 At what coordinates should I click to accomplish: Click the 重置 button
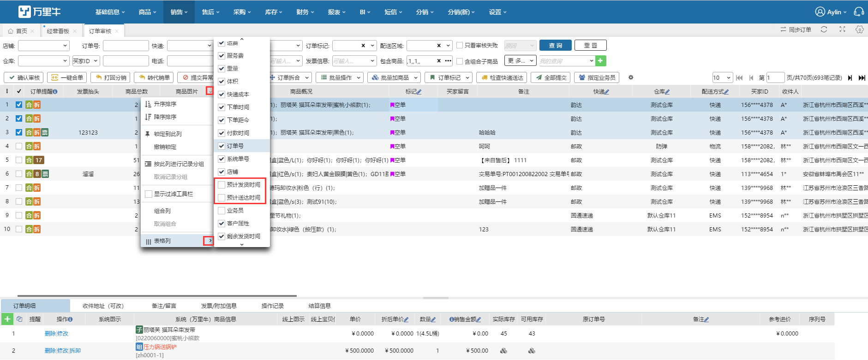coord(591,45)
